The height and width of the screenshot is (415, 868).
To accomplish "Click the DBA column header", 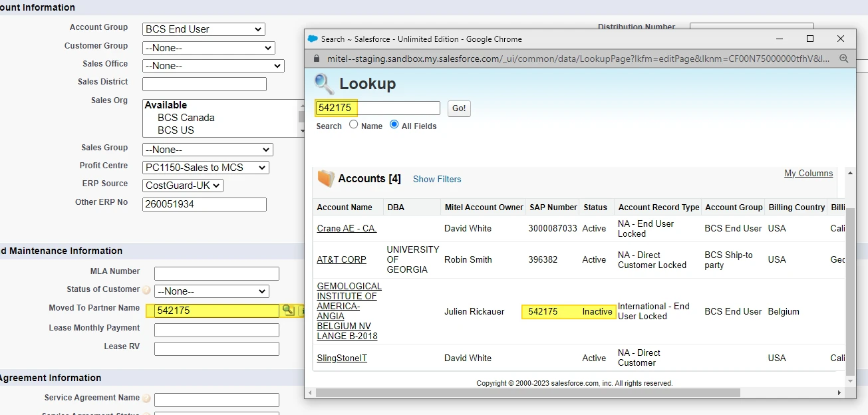I will point(396,207).
